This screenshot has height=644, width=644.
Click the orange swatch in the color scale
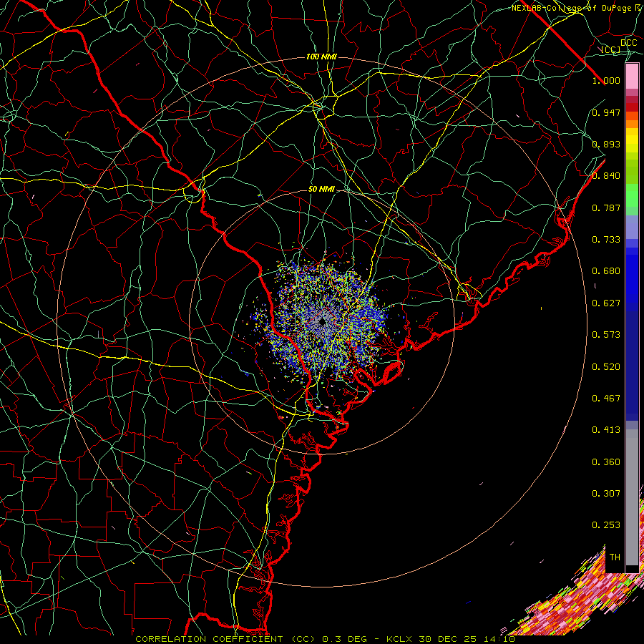click(632, 124)
